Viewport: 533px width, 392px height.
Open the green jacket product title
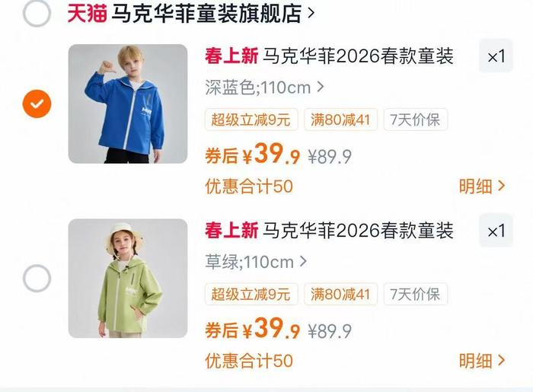click(x=329, y=231)
